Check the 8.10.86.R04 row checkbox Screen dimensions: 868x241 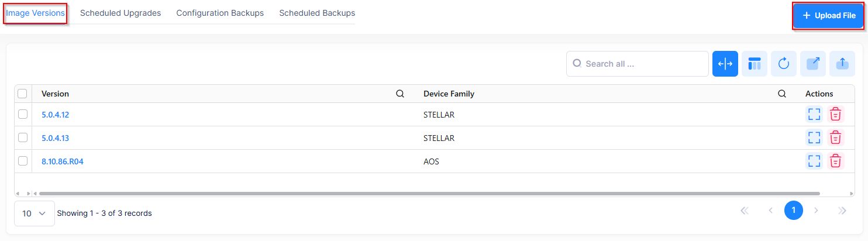(23, 161)
